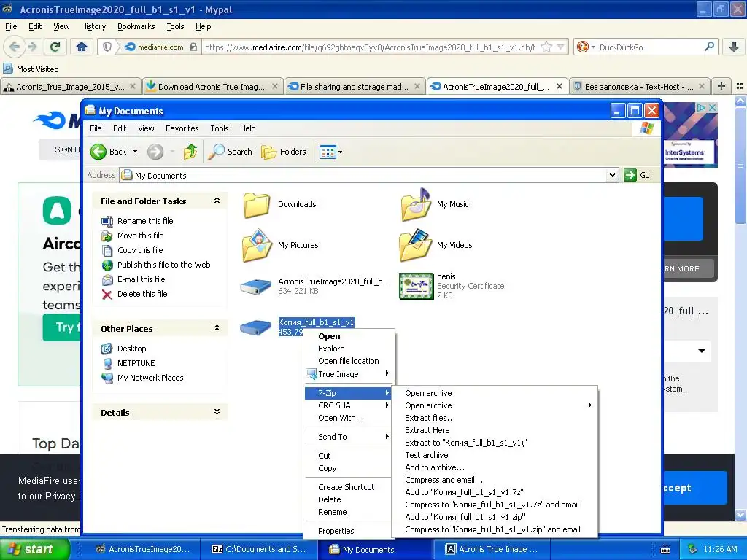The image size is (747, 560).
Task: Click E-mail this file task
Action: (141, 279)
